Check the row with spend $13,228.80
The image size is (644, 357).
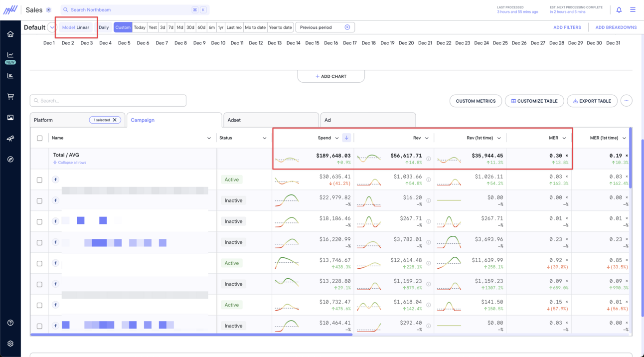(x=39, y=285)
